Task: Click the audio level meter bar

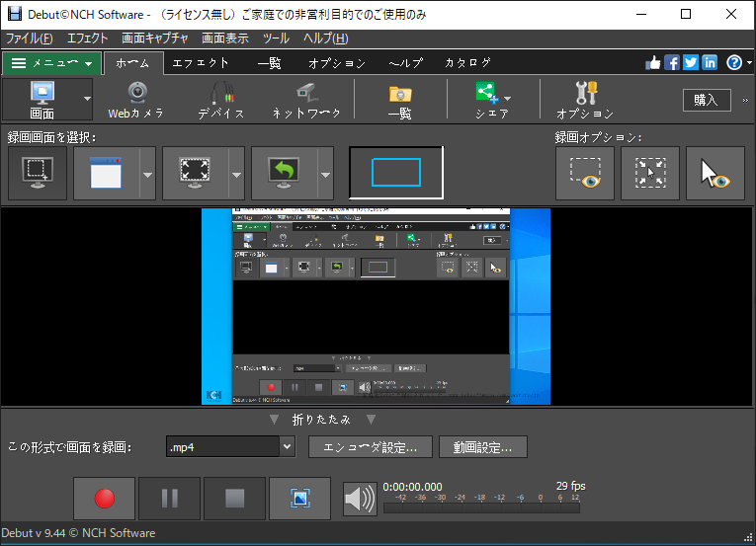Action: [481, 507]
